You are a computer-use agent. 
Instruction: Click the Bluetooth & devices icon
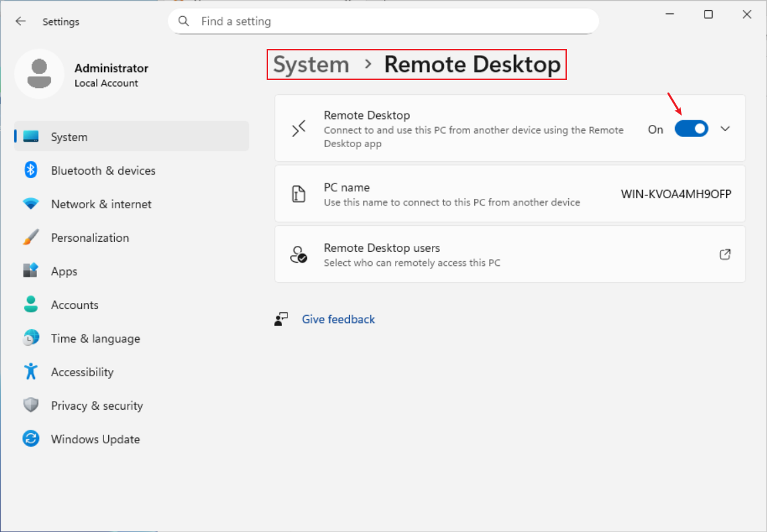pos(31,171)
